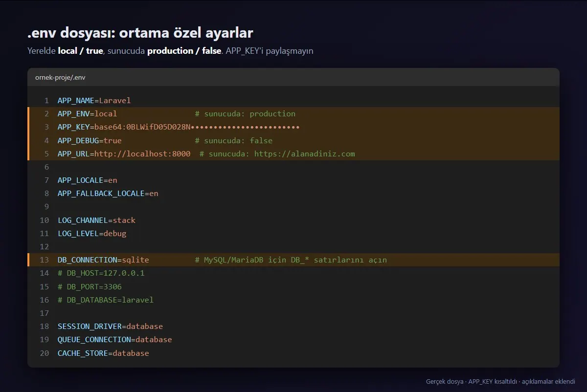Click the LOG_LEVEL=debug line
Viewport: 587px width, 392px height.
92,234
